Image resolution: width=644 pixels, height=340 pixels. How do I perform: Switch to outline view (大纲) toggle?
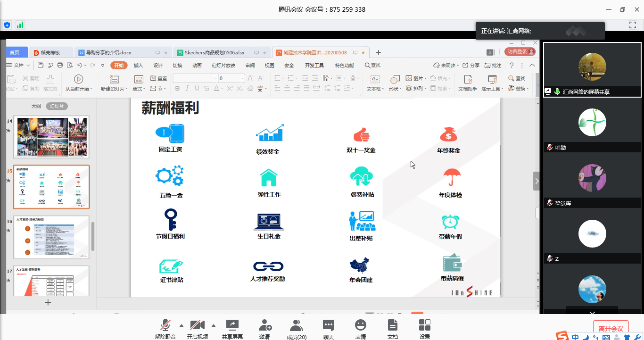pyautogui.click(x=36, y=106)
